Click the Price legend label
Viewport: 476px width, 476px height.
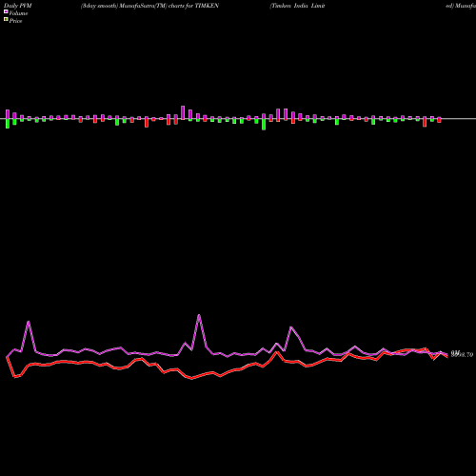[x=15, y=21]
